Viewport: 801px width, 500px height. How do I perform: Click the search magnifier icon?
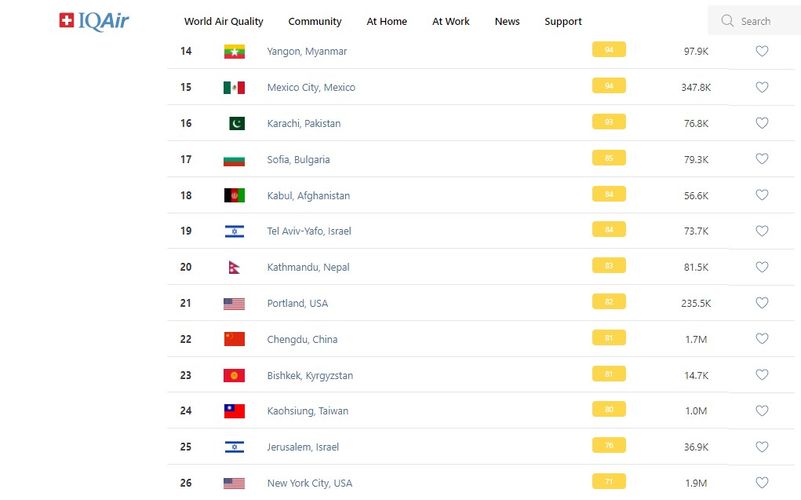[727, 21]
